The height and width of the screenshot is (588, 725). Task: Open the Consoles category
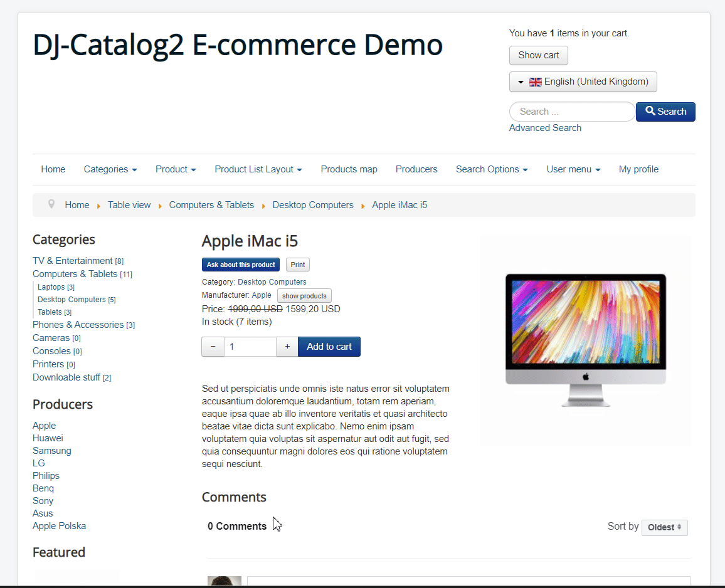tap(52, 351)
